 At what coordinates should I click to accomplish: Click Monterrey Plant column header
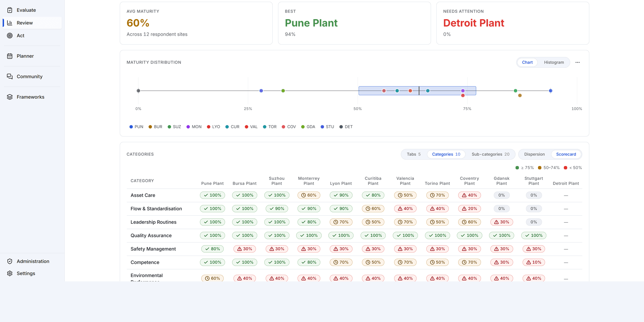(x=309, y=181)
